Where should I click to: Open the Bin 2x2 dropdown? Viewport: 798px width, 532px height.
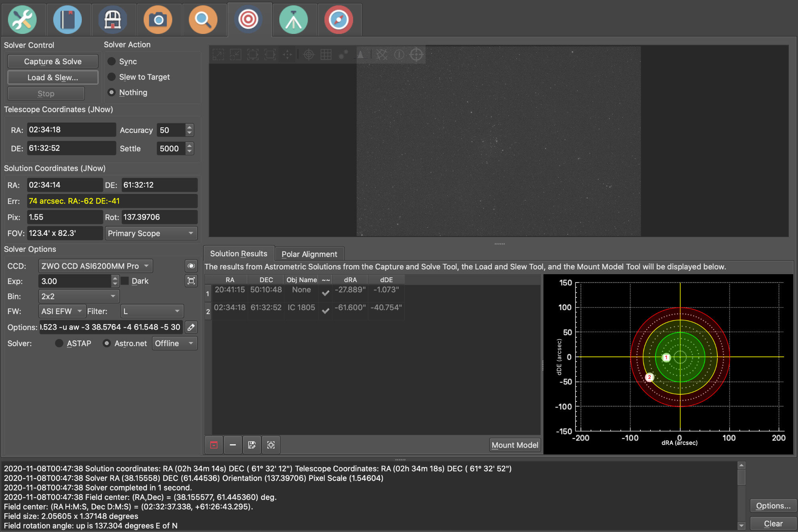tap(79, 296)
